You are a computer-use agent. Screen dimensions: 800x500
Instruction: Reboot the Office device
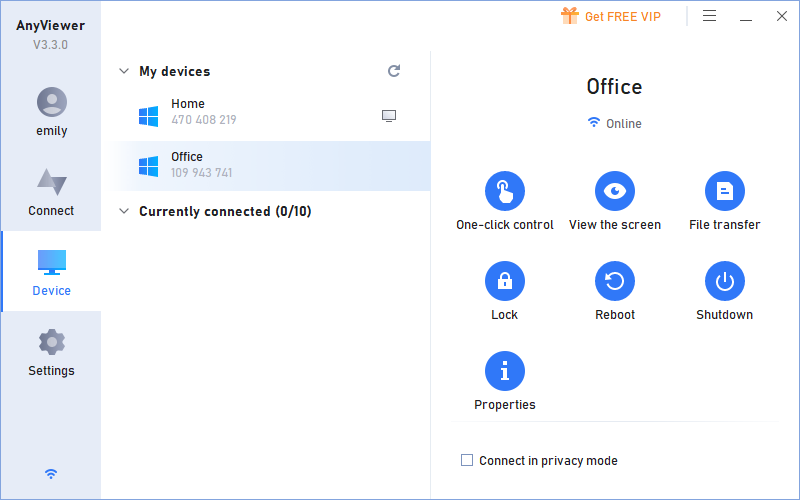click(x=615, y=281)
